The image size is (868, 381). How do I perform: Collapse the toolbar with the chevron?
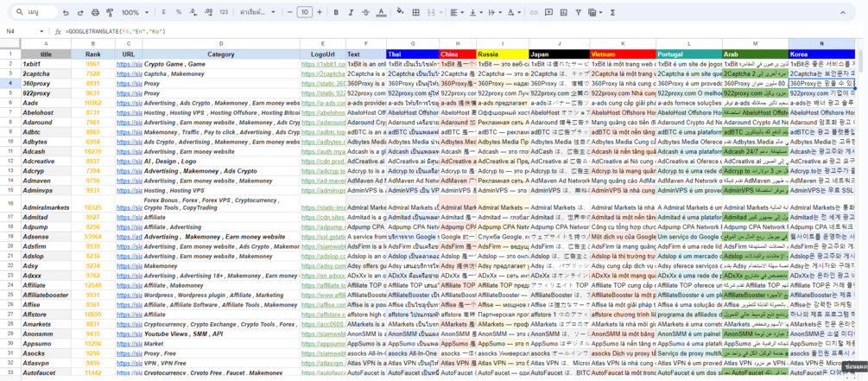pos(843,12)
